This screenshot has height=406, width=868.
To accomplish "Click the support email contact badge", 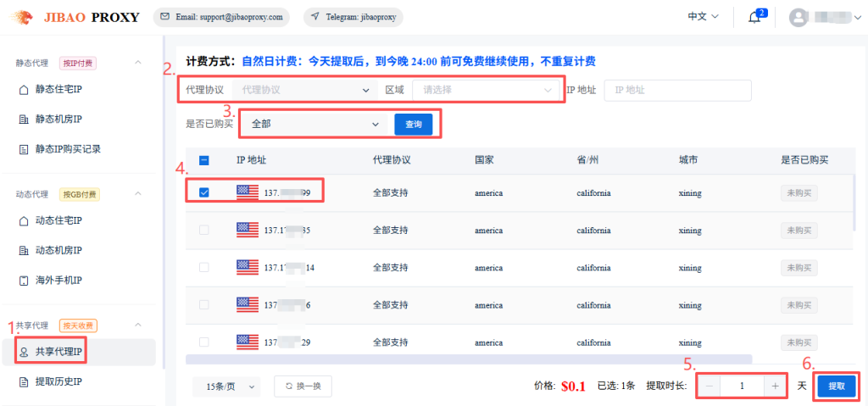I will coord(221,17).
